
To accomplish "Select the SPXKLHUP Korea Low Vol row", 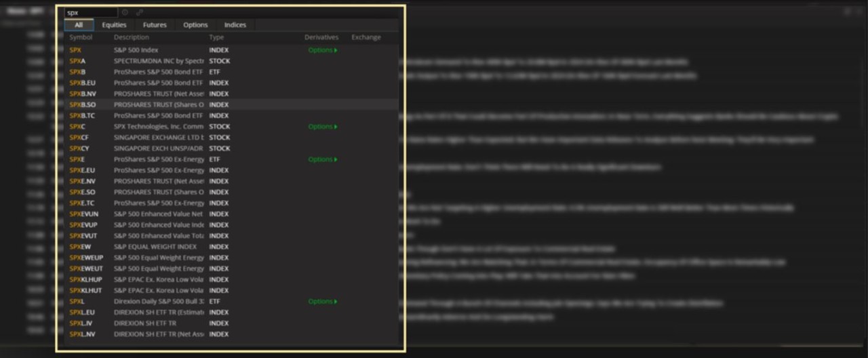I will click(x=231, y=279).
